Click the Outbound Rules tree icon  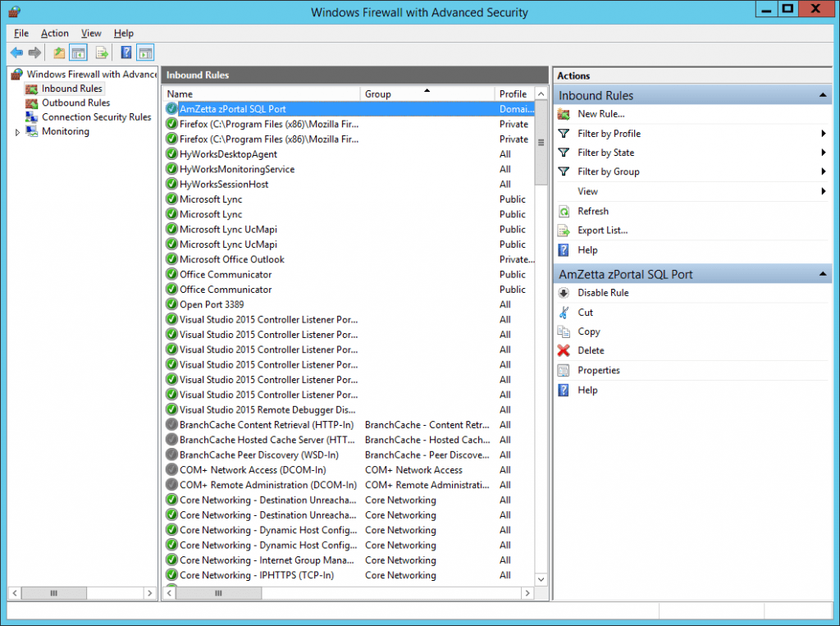pos(32,103)
